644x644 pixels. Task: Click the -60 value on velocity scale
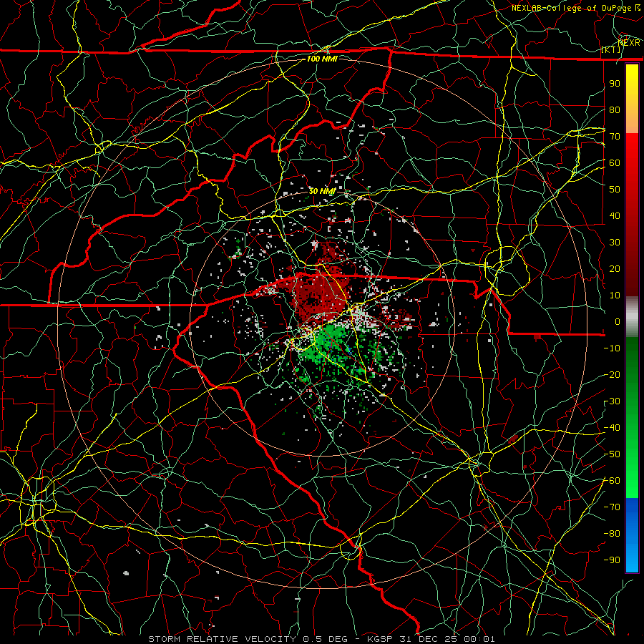612,481
